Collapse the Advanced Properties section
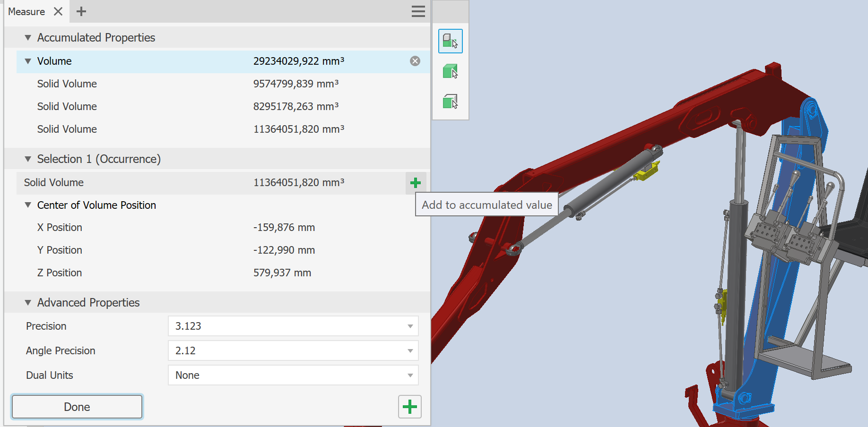Viewport: 868px width, 427px height. pos(27,302)
